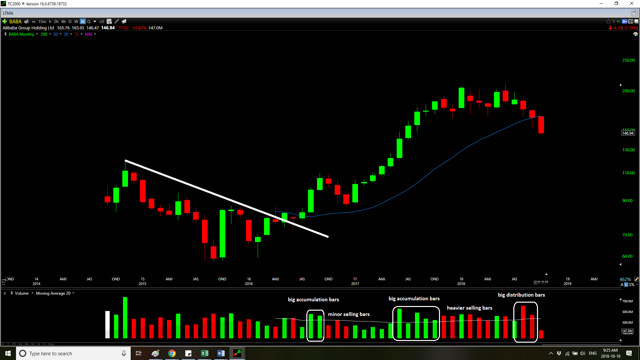Click the green plus add-symbol icon

point(4,21)
